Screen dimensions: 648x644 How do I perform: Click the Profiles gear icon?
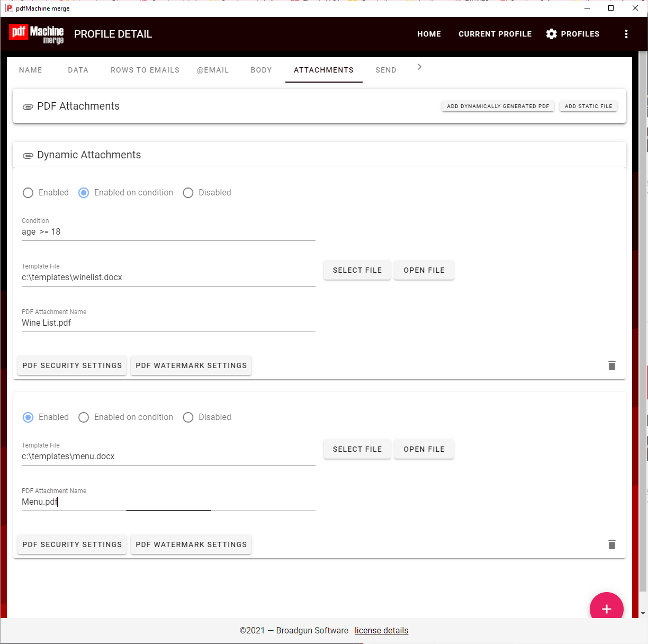click(552, 34)
